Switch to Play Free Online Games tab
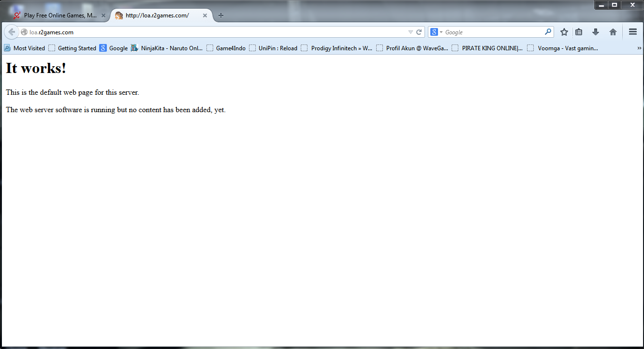The height and width of the screenshot is (349, 644). (x=59, y=15)
